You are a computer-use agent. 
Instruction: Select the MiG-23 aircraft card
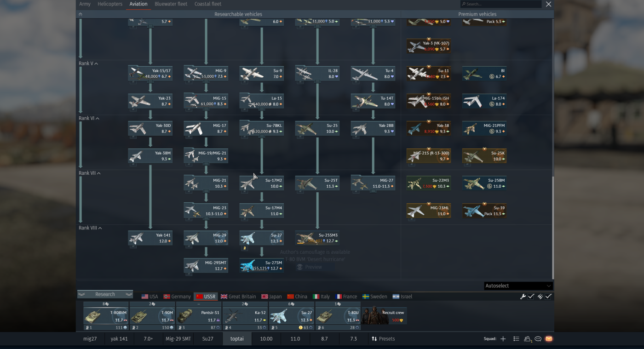[x=206, y=211]
